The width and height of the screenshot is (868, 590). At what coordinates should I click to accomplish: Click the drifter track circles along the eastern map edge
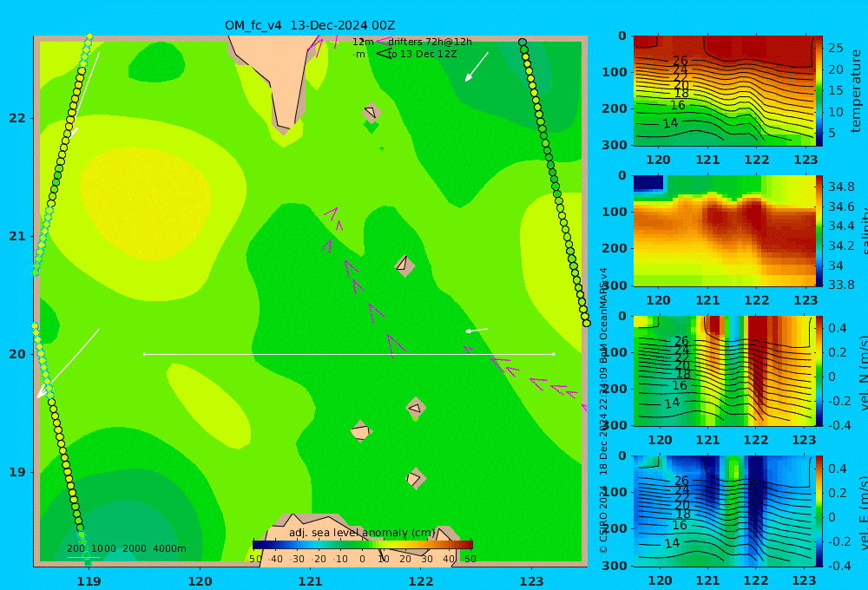click(x=554, y=183)
